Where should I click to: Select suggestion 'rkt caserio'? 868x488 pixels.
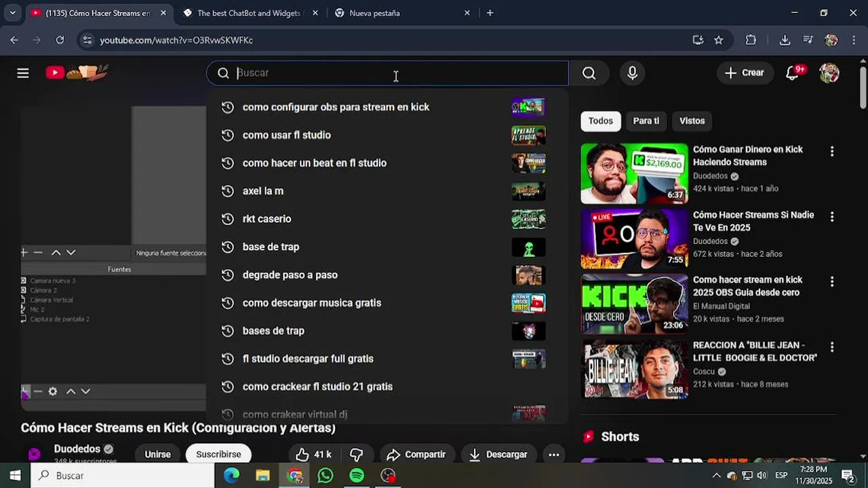pos(387,219)
